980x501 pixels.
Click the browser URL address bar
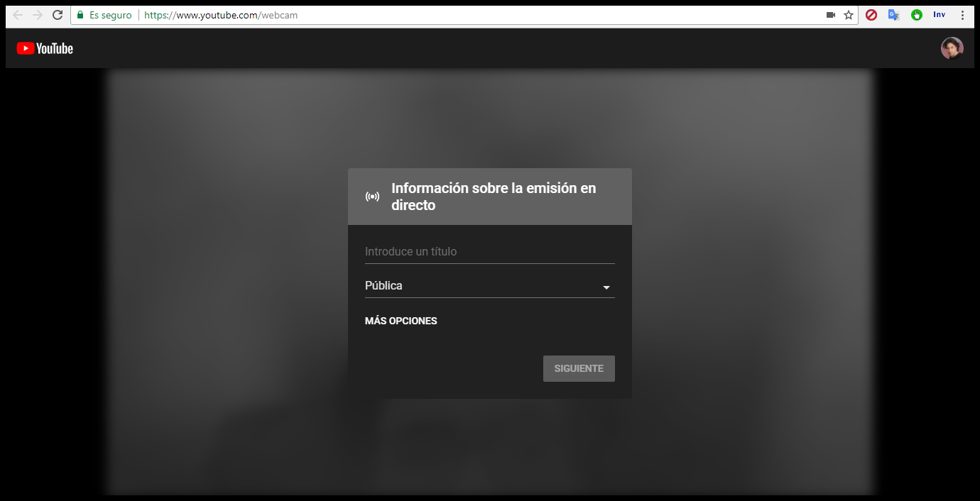coord(462,15)
